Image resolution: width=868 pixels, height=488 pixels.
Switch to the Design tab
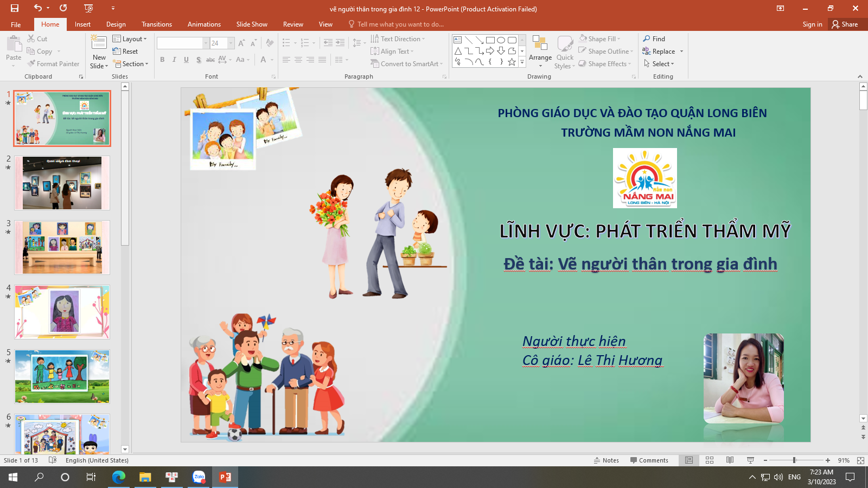point(116,24)
